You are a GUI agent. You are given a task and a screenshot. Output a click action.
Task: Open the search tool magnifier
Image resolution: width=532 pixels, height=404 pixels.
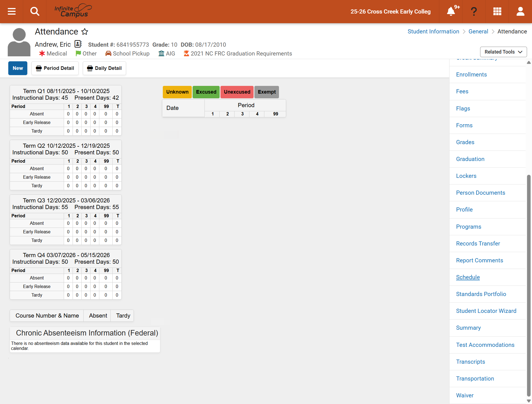click(x=35, y=11)
